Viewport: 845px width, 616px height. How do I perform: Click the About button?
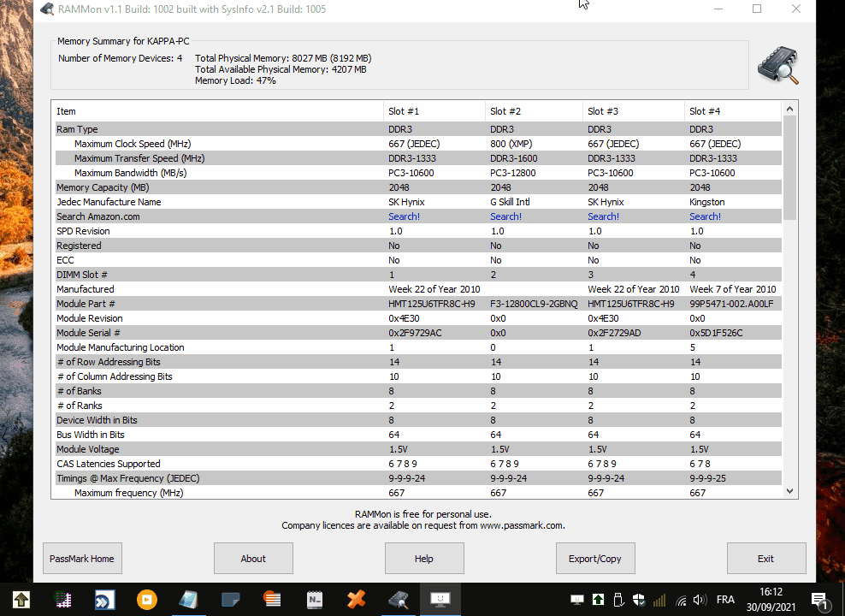coord(253,559)
